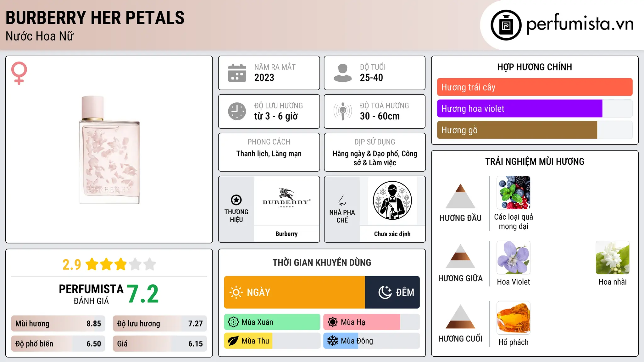
Task: Click the wild berries note thumbnail
Action: (514, 193)
